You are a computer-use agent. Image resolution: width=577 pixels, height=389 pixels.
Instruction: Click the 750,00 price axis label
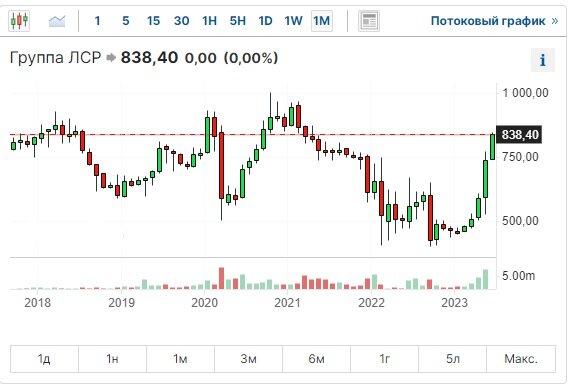(520, 157)
